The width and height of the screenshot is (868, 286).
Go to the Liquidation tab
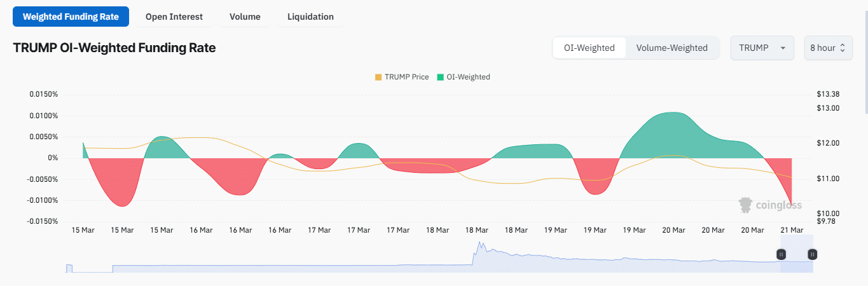310,17
